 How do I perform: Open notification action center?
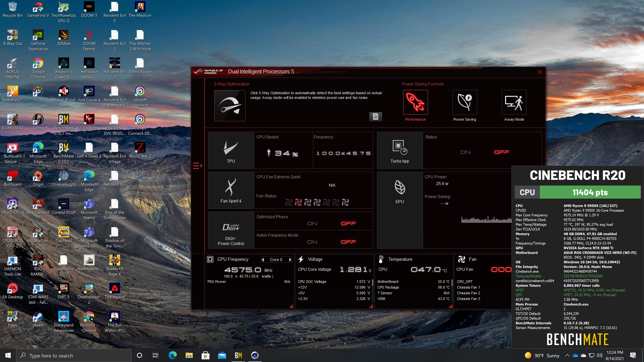tap(633, 355)
